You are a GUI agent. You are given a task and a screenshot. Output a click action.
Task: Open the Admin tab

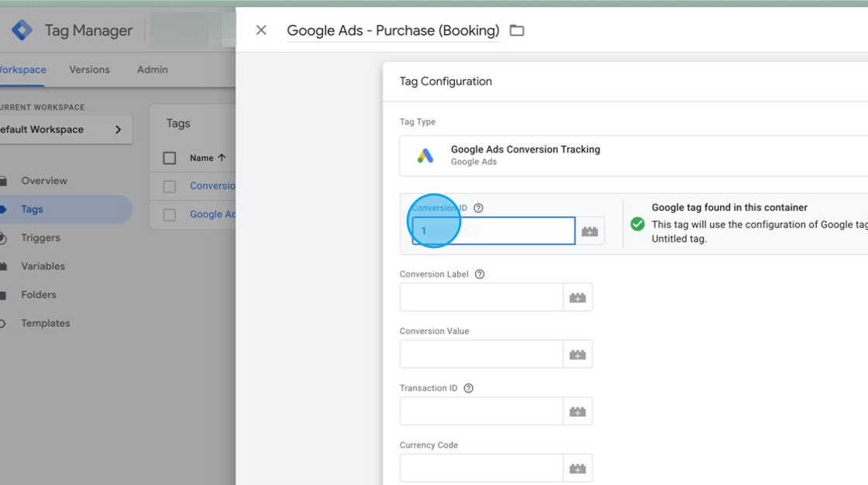152,70
